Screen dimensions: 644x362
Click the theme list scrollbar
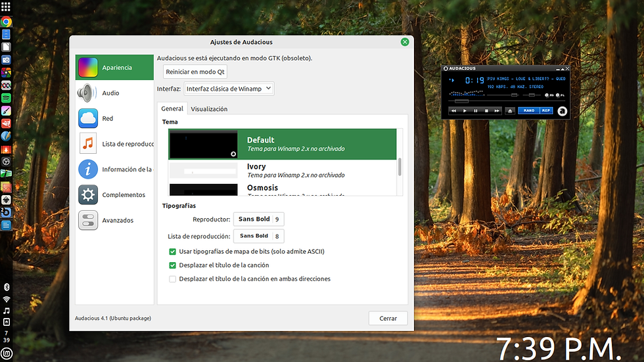point(400,167)
